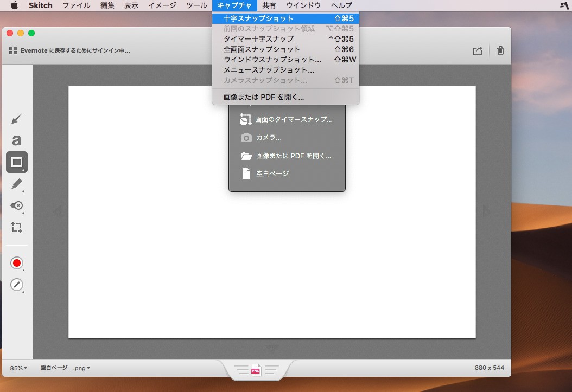The width and height of the screenshot is (572, 392).
Task: Click the Share export icon
Action: [478, 50]
